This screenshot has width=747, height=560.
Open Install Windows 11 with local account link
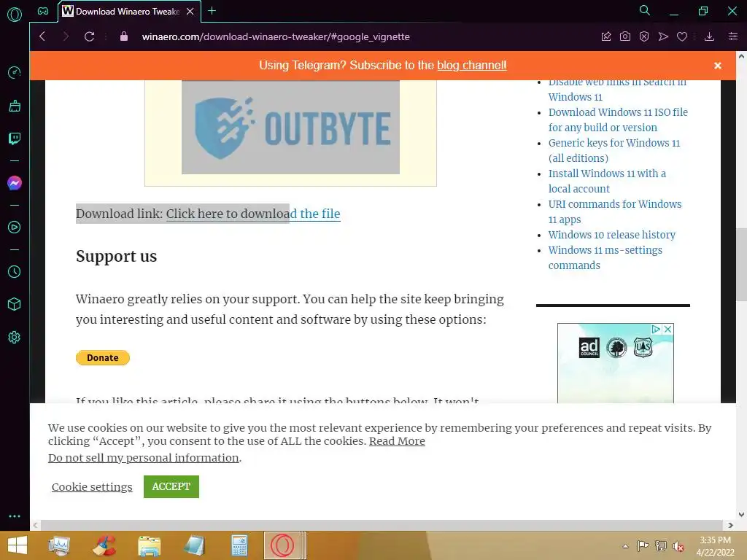(607, 181)
